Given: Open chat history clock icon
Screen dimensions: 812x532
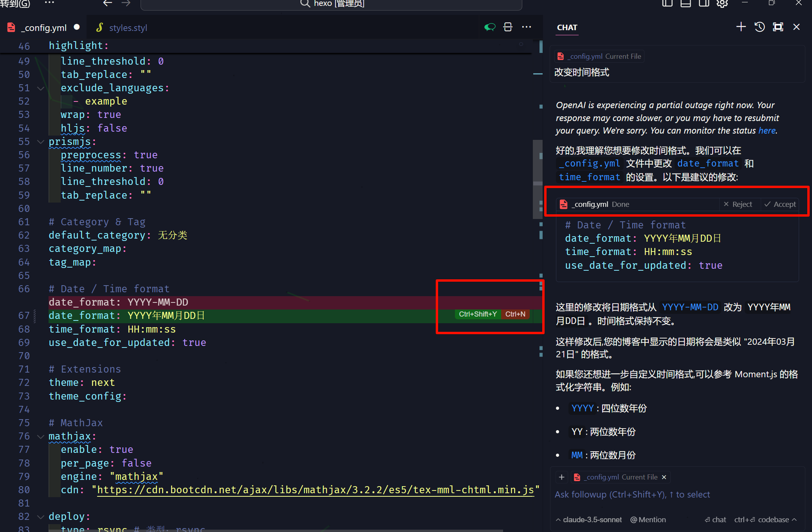Looking at the screenshot, I should click(x=760, y=27).
